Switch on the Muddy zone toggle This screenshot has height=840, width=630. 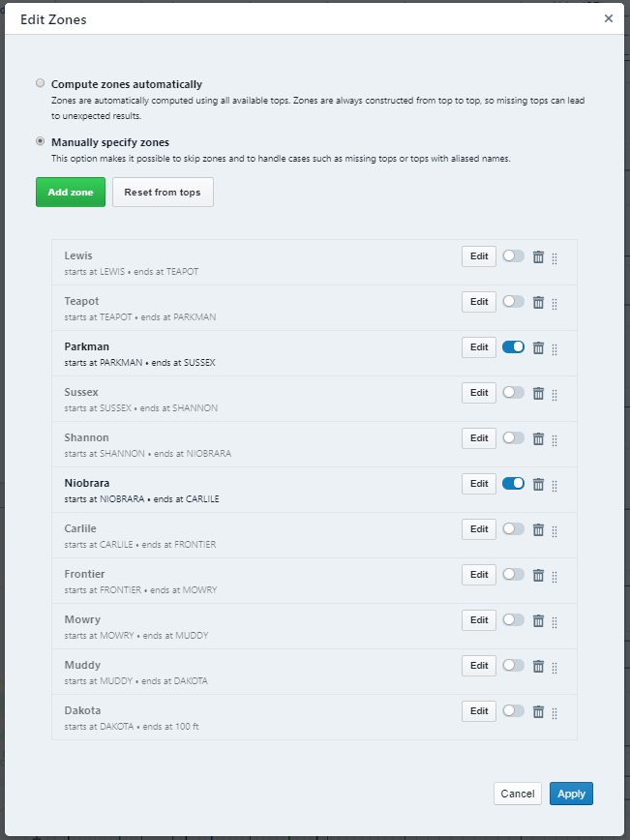point(513,666)
